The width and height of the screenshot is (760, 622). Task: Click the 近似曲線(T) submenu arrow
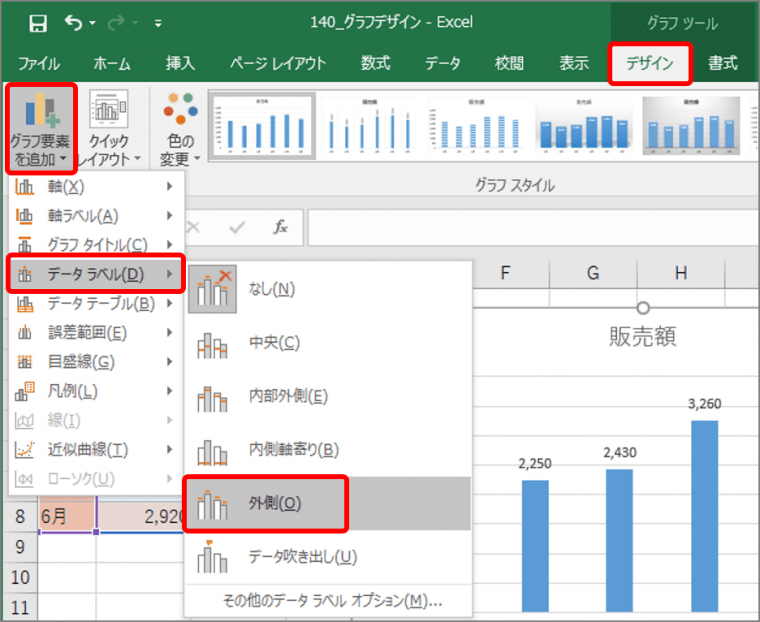(170, 449)
